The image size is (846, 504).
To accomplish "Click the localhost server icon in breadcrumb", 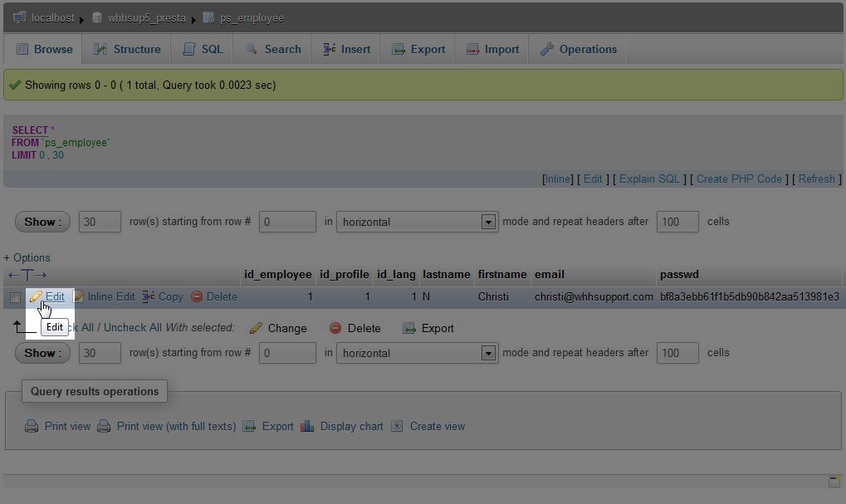I will pyautogui.click(x=19, y=17).
